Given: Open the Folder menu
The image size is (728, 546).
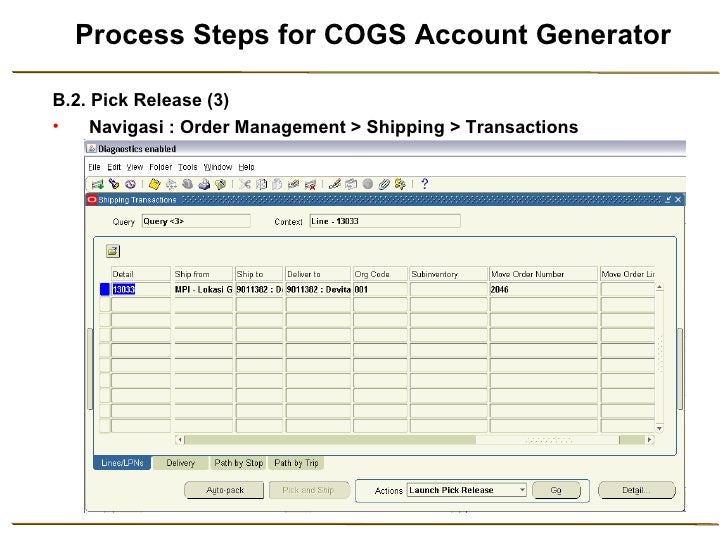Looking at the screenshot, I should coord(161,167).
